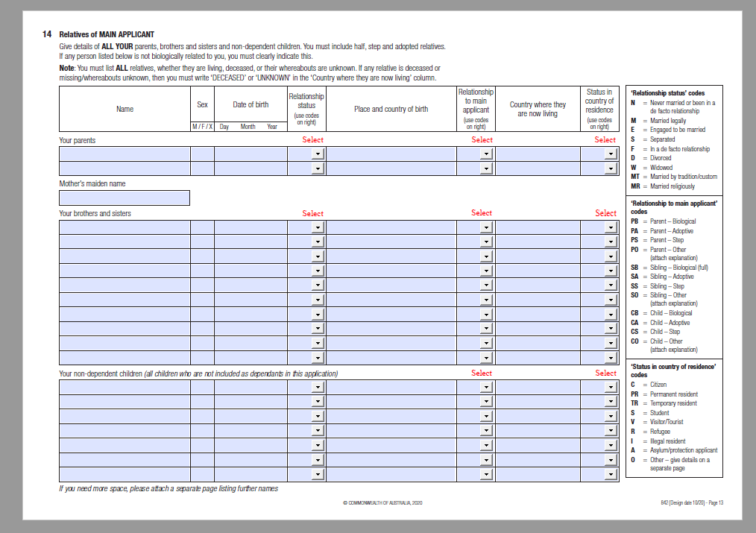756x533 pixels.
Task: Click Sex field in first parent row
Action: coord(203,154)
